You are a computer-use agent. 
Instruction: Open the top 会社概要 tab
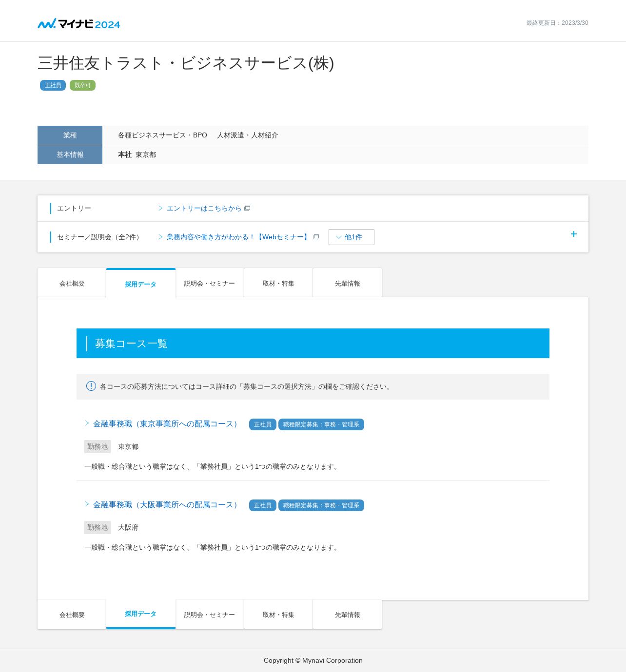(72, 283)
